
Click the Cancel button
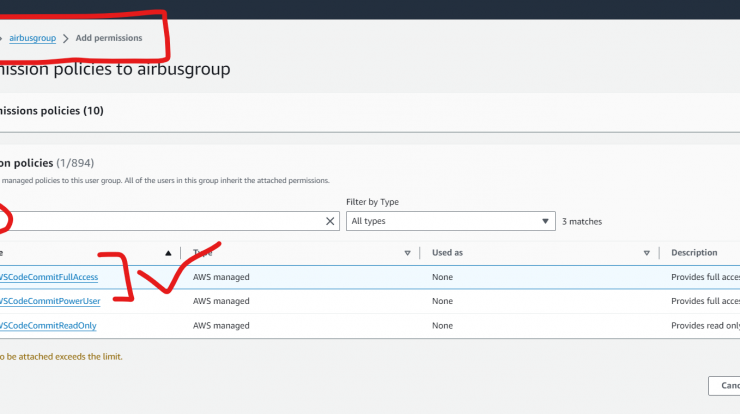click(x=724, y=386)
